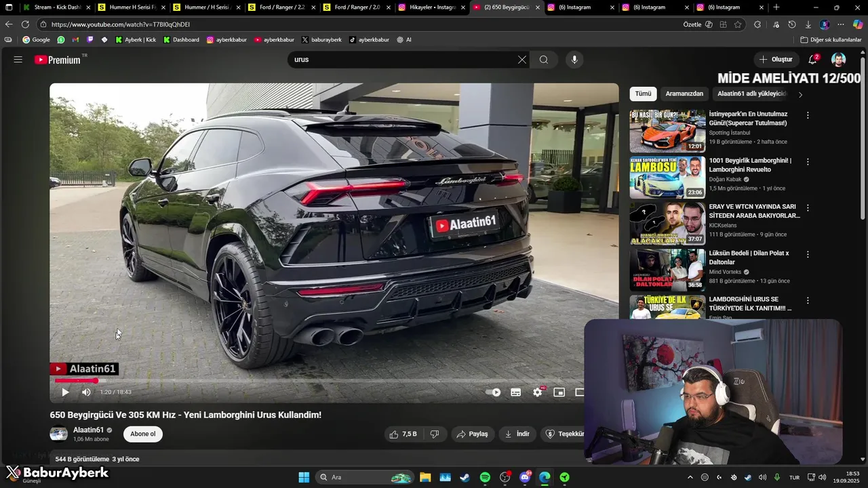This screenshot has height=488, width=868.
Task: Mute the video volume speaker icon
Action: (86, 392)
